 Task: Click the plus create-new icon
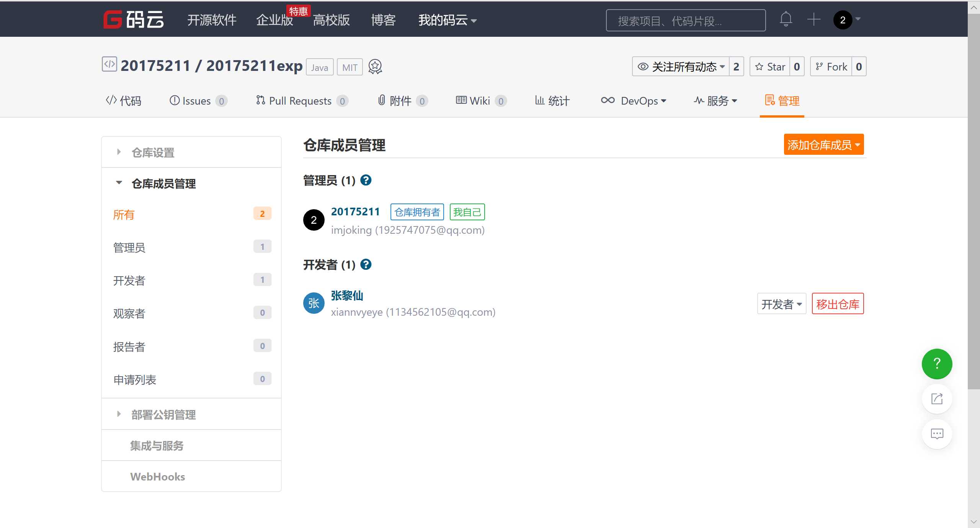tap(813, 19)
